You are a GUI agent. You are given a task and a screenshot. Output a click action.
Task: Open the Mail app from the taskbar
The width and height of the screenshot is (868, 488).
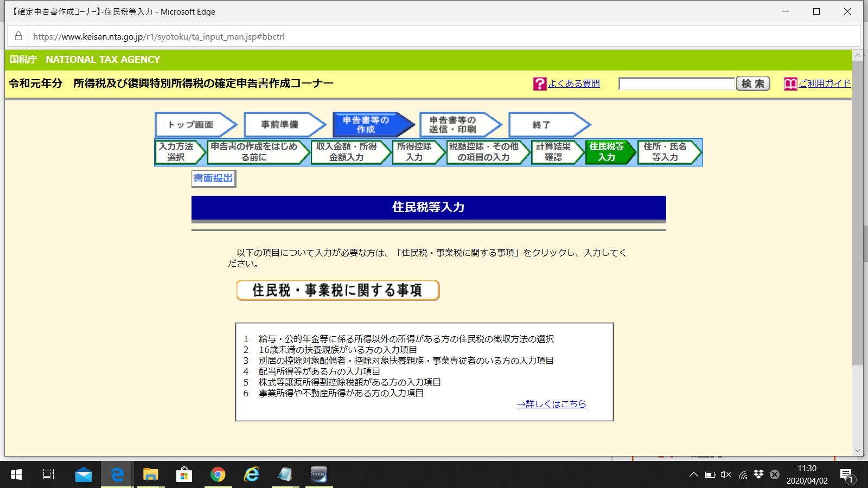pos(83,475)
